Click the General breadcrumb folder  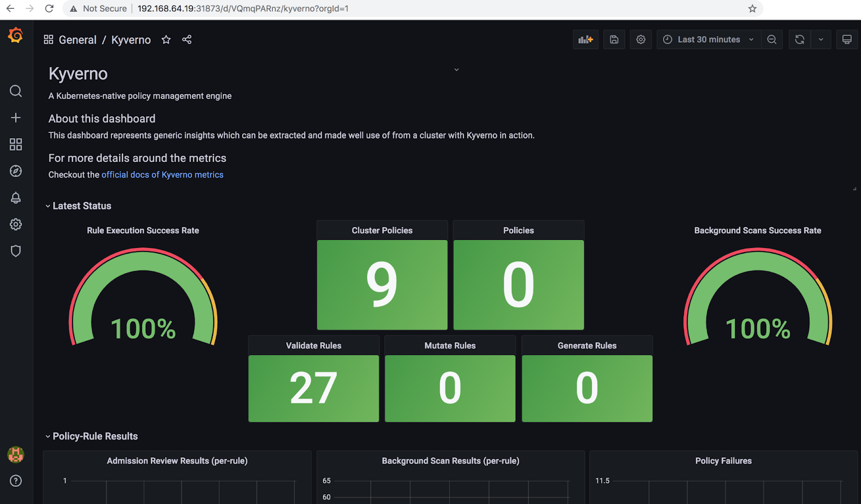click(77, 40)
